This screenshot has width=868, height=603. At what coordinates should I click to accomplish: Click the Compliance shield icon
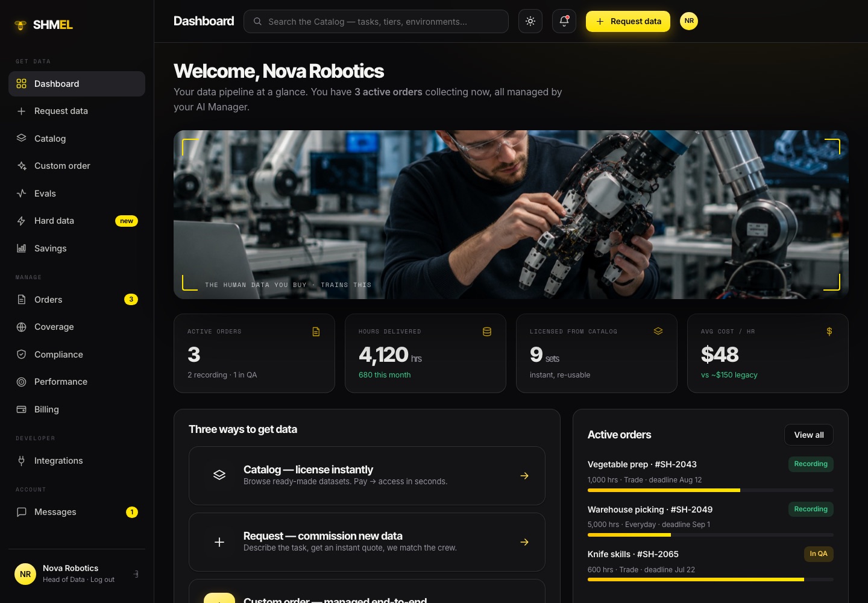22,355
